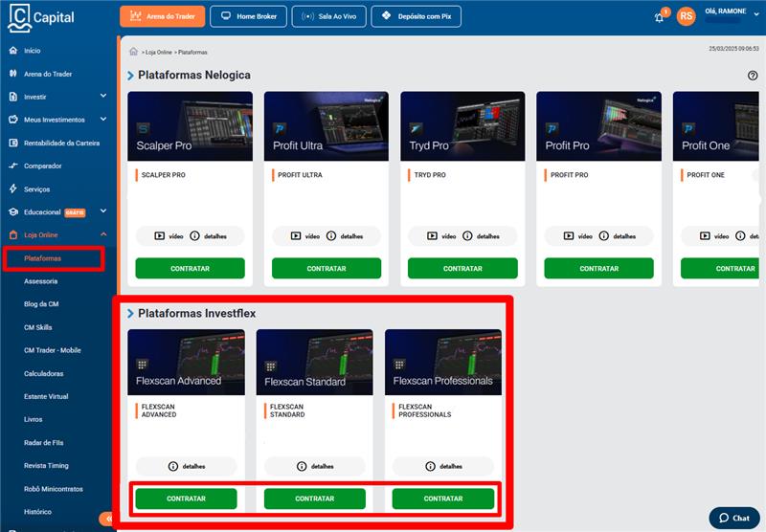This screenshot has width=766, height=532.
Task: Click CONTRATAR for Tryd Pro
Action: (x=462, y=269)
